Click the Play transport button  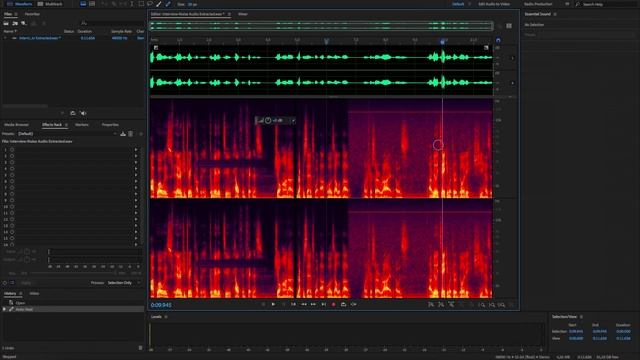click(273, 304)
